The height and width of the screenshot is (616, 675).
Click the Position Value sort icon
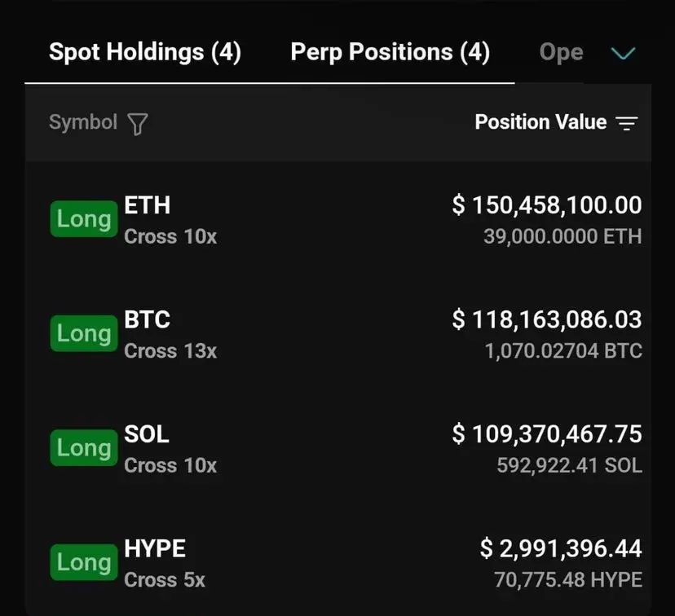626,124
